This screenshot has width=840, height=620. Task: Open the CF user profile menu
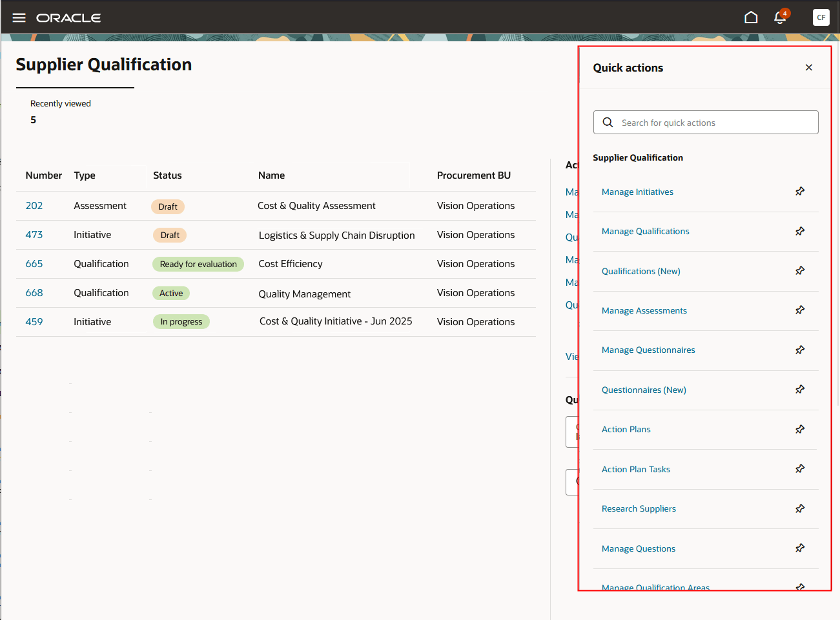pyautogui.click(x=821, y=17)
